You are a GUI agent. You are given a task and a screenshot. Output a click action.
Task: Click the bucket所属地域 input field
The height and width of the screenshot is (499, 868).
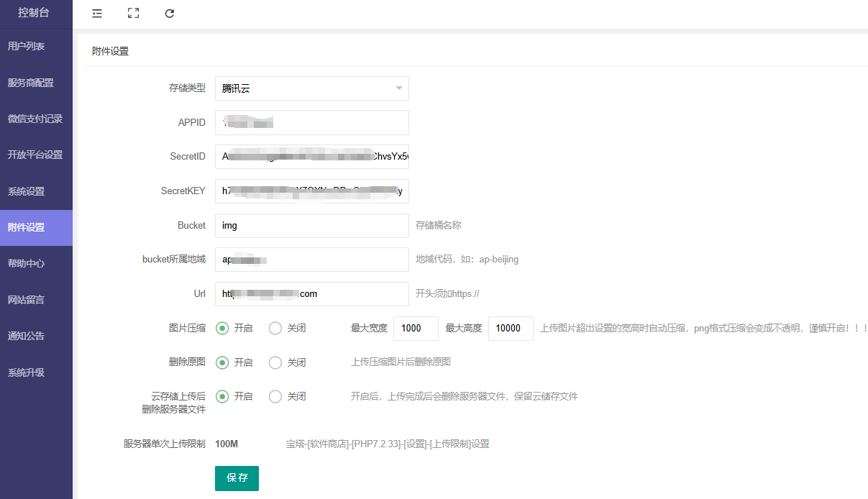tap(312, 260)
